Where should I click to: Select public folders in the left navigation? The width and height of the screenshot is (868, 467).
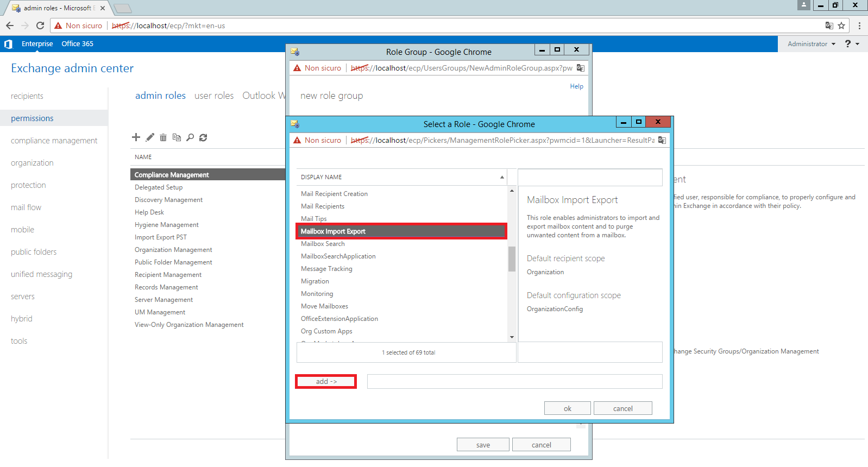pos(34,252)
